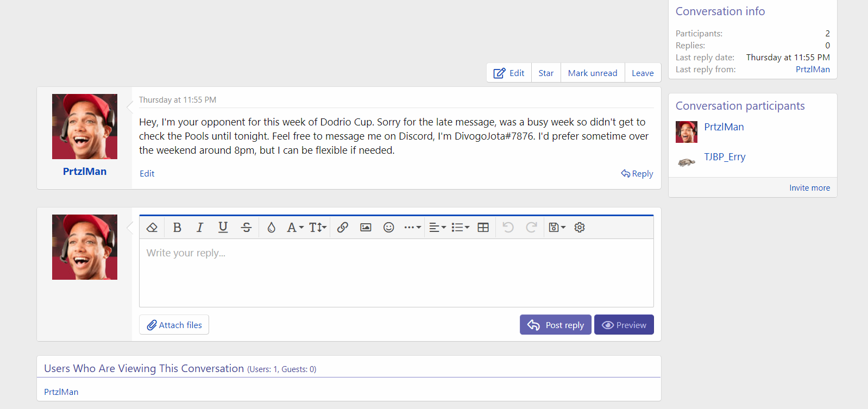Open the editor settings gear toggle
This screenshot has width=868, height=409.
[580, 228]
